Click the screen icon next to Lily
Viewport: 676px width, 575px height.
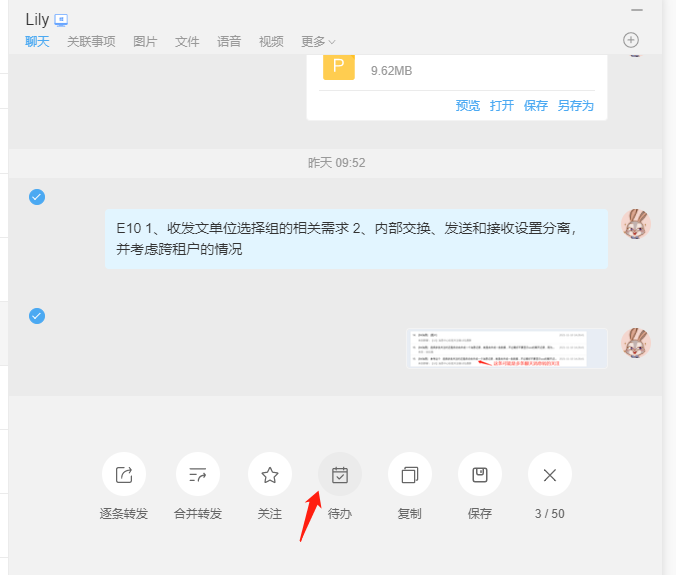(x=61, y=20)
